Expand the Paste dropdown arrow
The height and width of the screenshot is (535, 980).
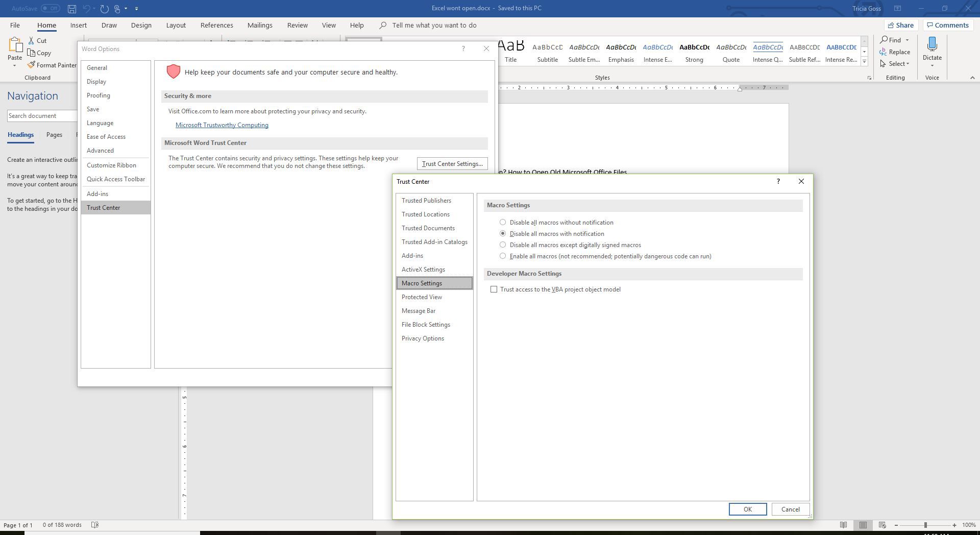(14, 65)
